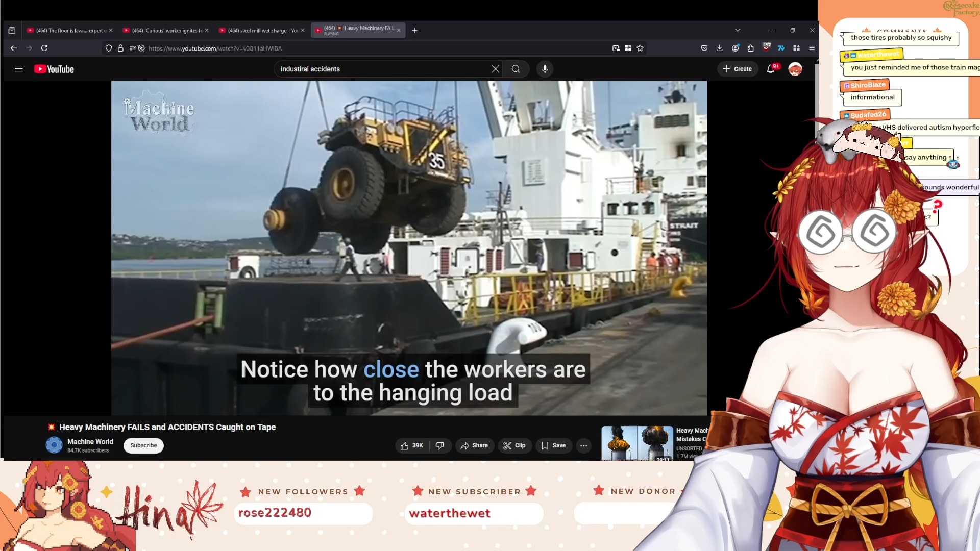Expand the list-all-tabs dropdown arrow
The height and width of the screenshot is (551, 980).
(x=738, y=30)
